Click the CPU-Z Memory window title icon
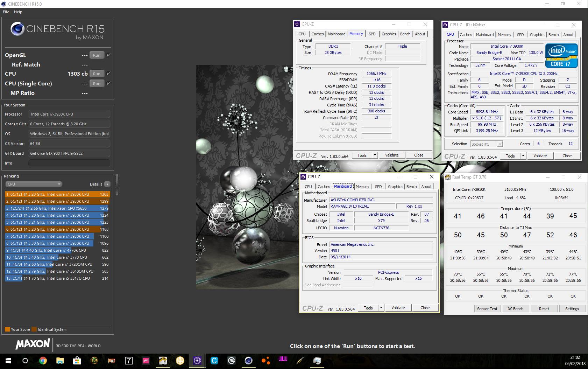This screenshot has width=588, height=369. (297, 24)
